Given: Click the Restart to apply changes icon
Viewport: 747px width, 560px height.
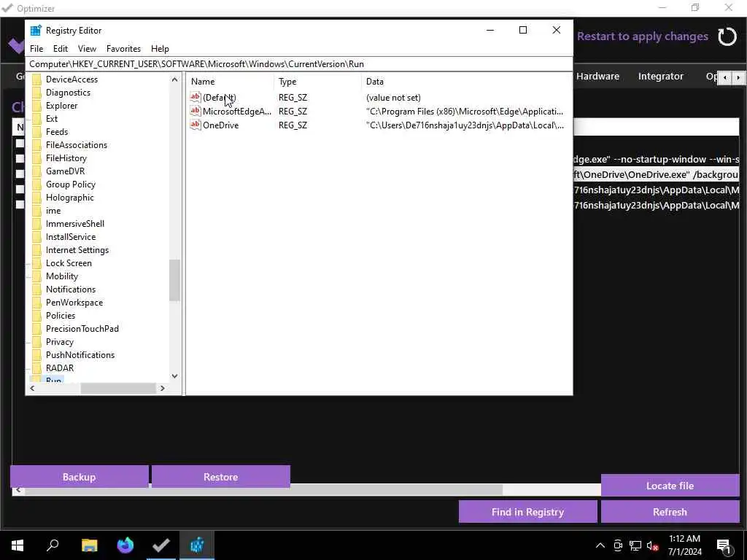Looking at the screenshot, I should 727,36.
